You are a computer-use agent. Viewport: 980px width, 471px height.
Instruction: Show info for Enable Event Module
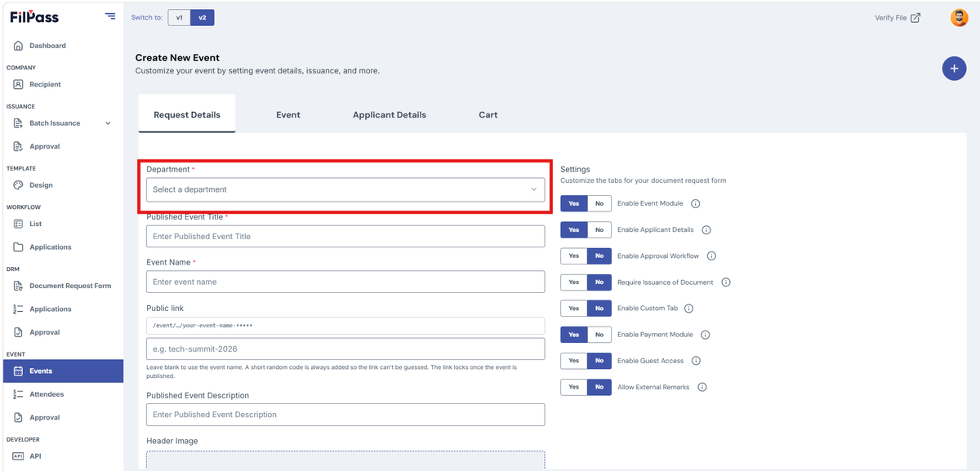696,203
